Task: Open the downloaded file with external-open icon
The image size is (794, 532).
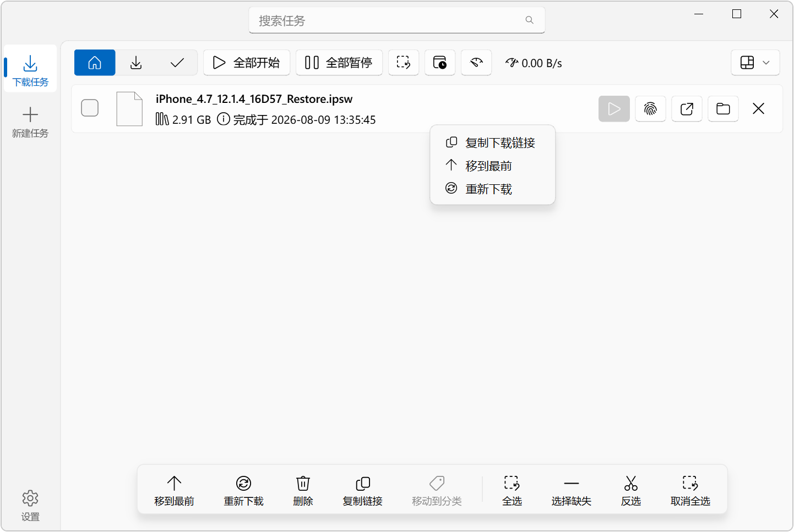Action: click(687, 109)
